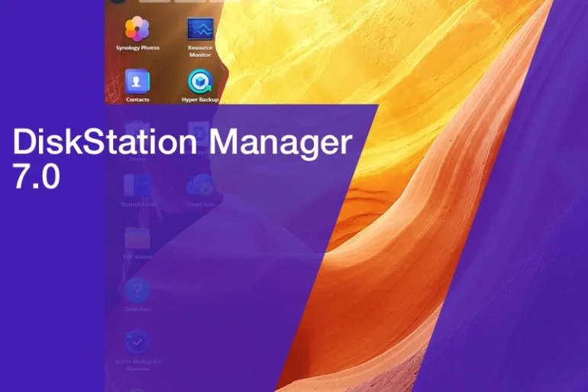Open the Contacts app icon

tap(137, 81)
